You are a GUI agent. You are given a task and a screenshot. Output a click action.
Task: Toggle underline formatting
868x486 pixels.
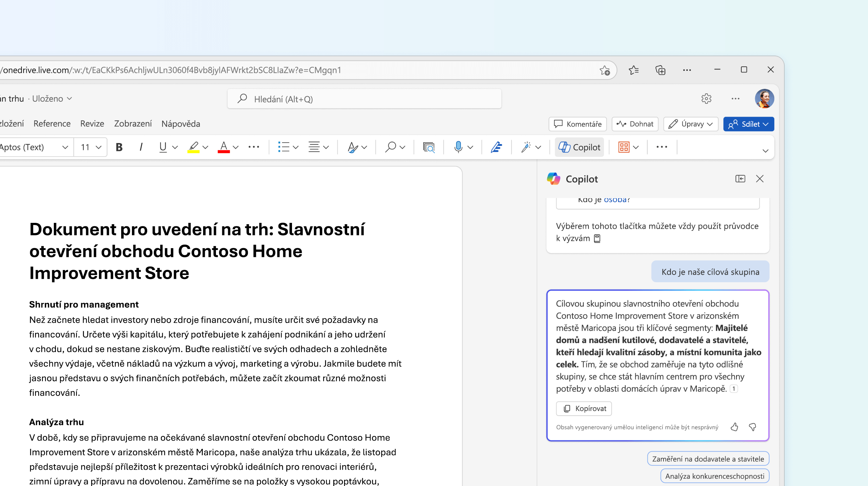[x=163, y=147]
